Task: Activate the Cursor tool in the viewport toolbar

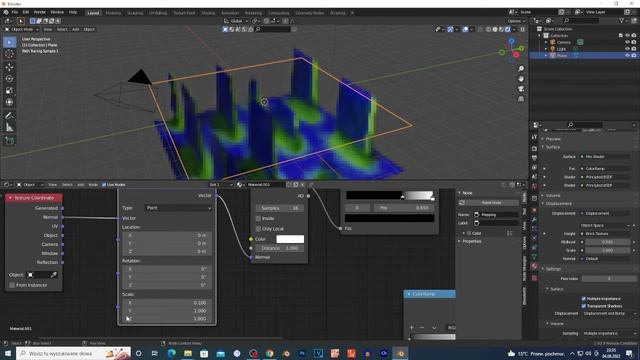Action: [9, 54]
